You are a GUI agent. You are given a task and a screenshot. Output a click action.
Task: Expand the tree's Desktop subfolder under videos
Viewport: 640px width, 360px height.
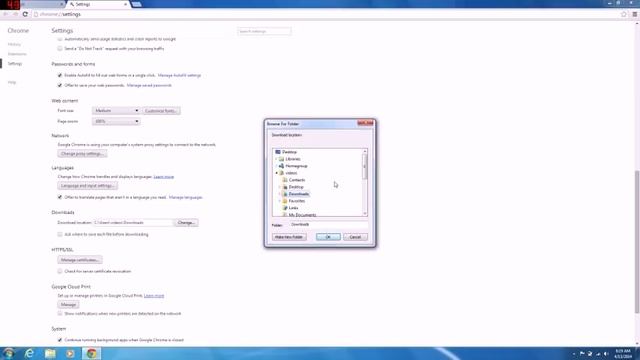pyautogui.click(x=280, y=187)
